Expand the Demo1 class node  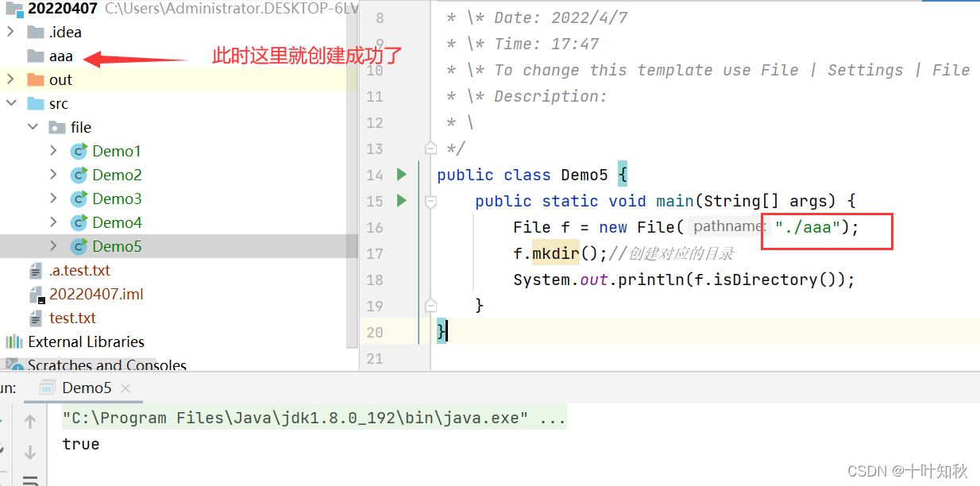(53, 151)
